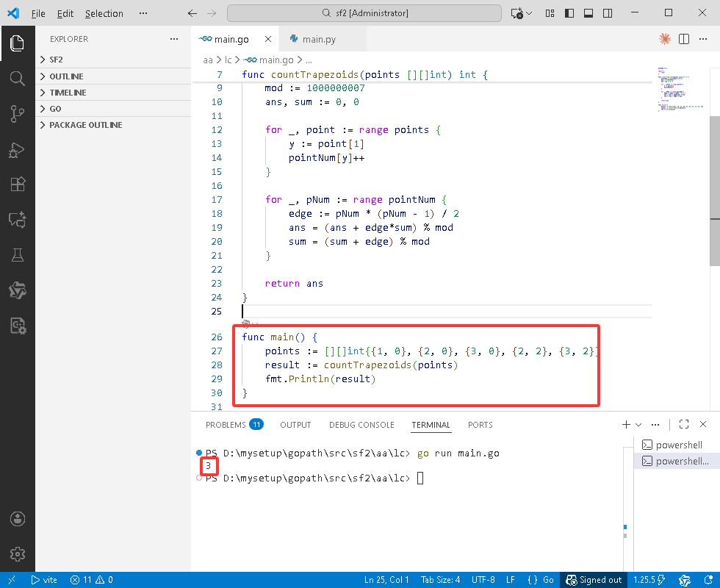Open notifications bell in status bar
The height and width of the screenshot is (588, 720).
pyautogui.click(x=708, y=580)
